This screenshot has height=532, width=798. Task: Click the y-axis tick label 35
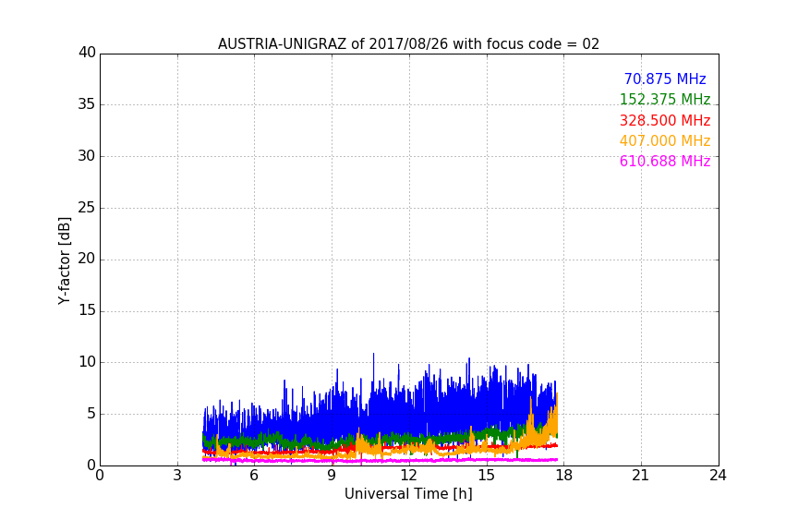[x=87, y=104]
